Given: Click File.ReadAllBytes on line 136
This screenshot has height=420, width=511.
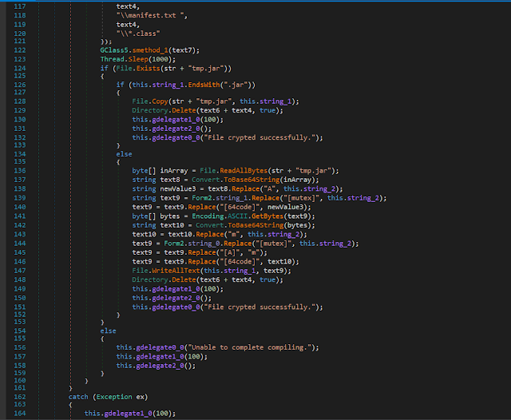Looking at the screenshot, I should (x=234, y=171).
